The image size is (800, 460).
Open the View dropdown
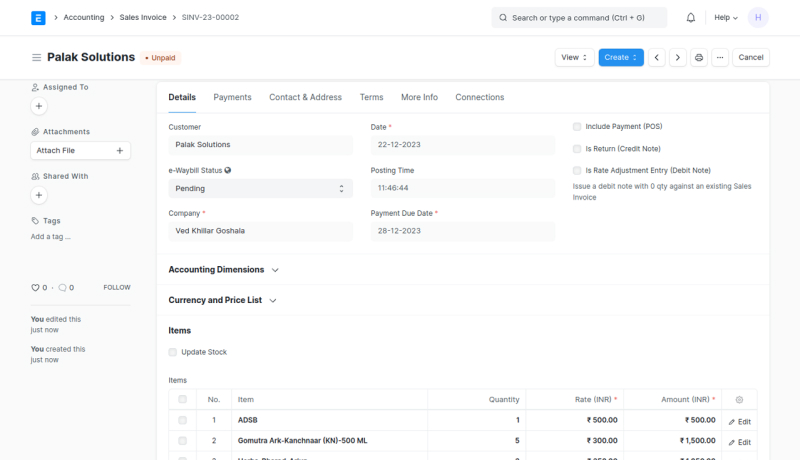(x=574, y=58)
